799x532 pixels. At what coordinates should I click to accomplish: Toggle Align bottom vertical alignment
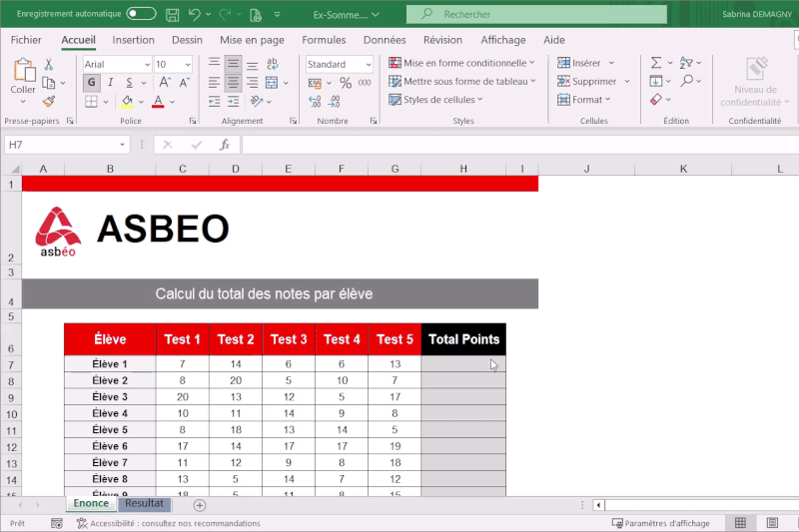[x=253, y=64]
